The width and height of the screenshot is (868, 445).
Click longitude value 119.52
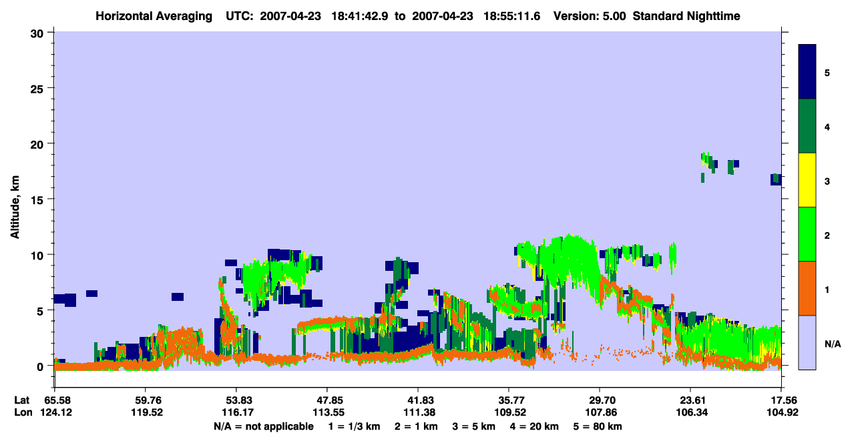point(146,412)
